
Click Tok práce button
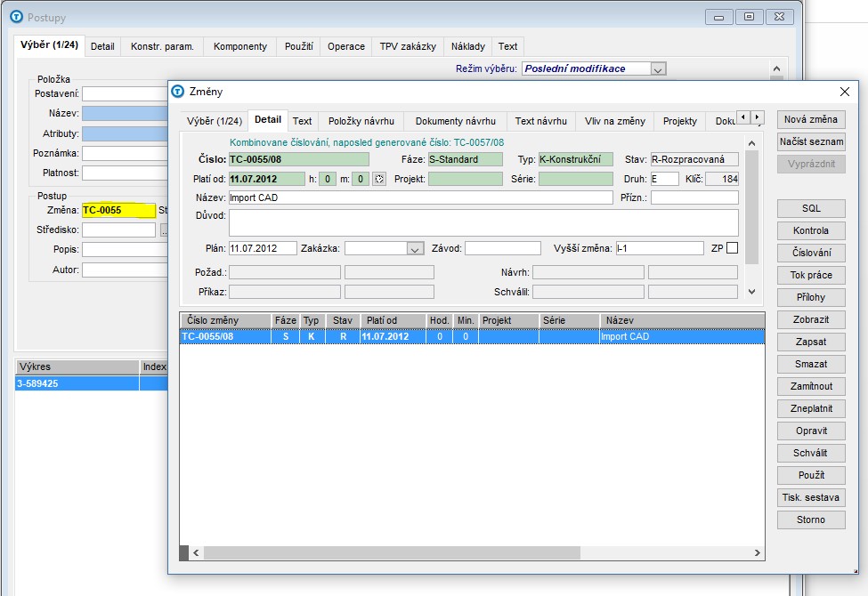coord(811,275)
